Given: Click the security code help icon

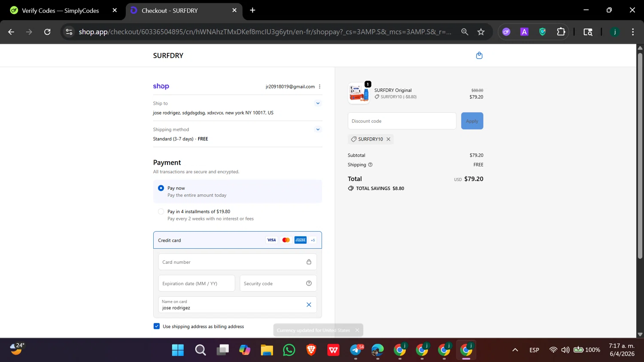Looking at the screenshot, I should coord(309,283).
